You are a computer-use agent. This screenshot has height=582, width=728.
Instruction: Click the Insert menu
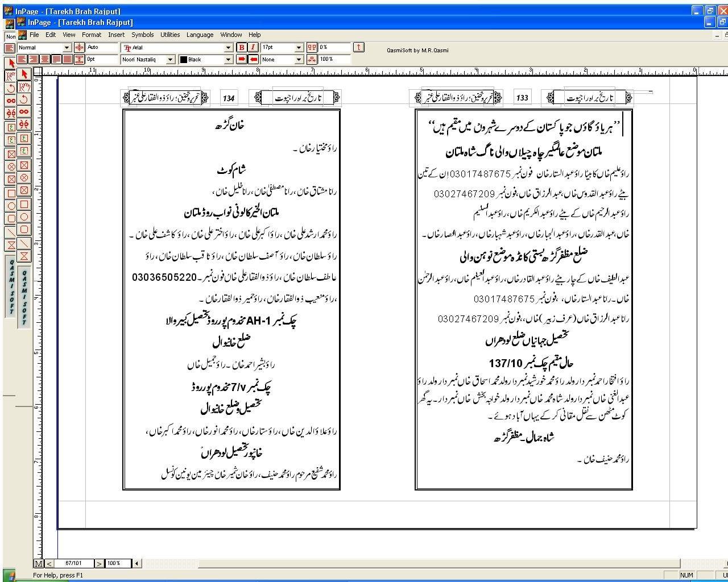point(117,35)
